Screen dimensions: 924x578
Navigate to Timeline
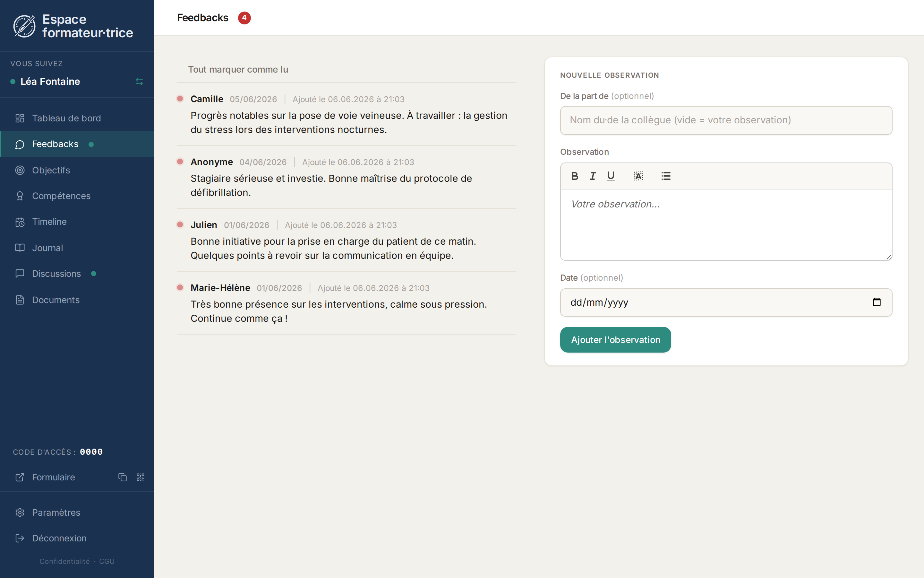(x=77, y=222)
